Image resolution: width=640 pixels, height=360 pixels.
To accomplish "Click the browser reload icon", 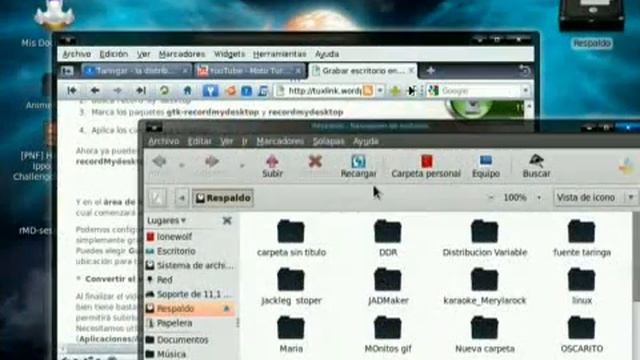I will click(x=164, y=90).
